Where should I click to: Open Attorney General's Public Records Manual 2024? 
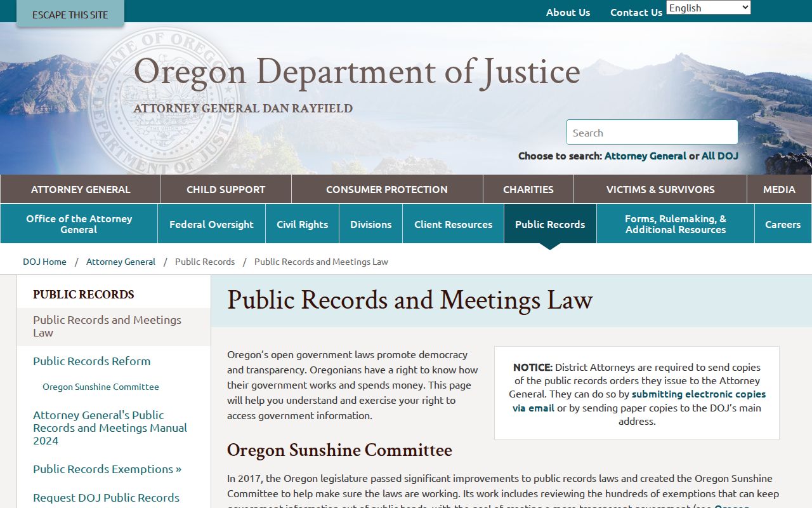click(110, 428)
